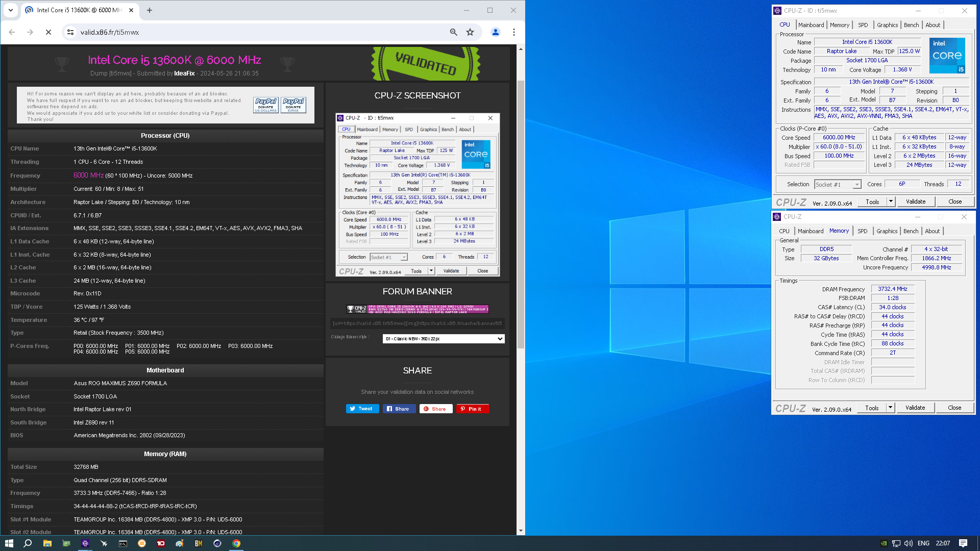The height and width of the screenshot is (551, 980).
Task: Open taskbar search magnifier
Action: click(x=28, y=543)
